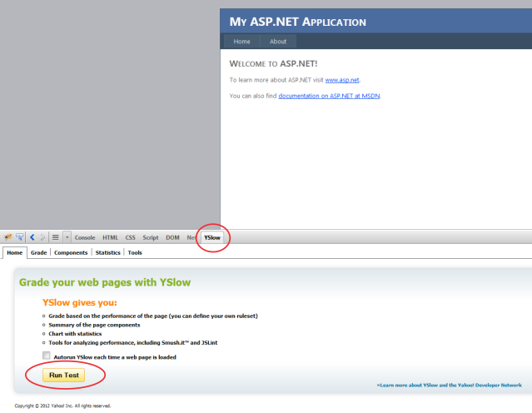Screen dimensions: 532x413
Task: Click the Firebug bug icon
Action: (8, 236)
